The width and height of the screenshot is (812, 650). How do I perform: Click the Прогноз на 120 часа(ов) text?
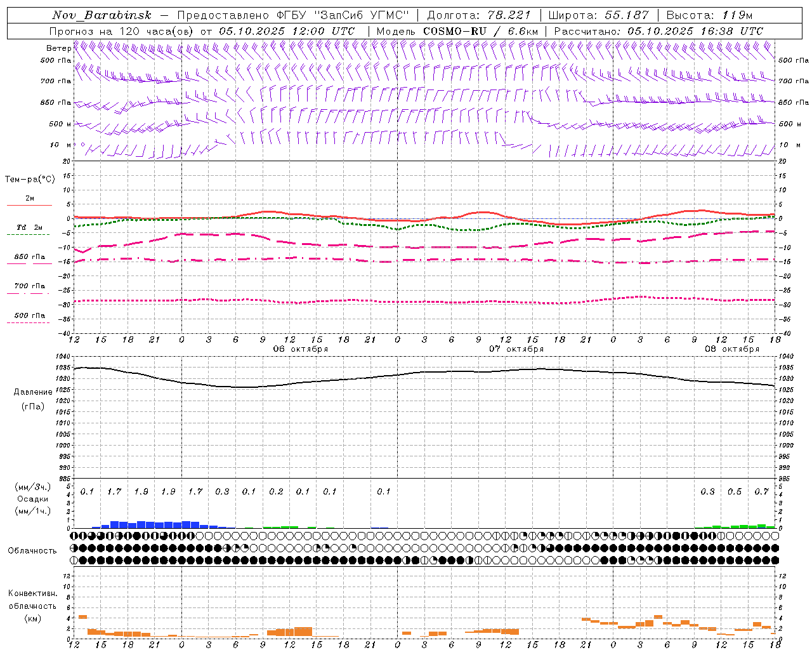(x=122, y=31)
